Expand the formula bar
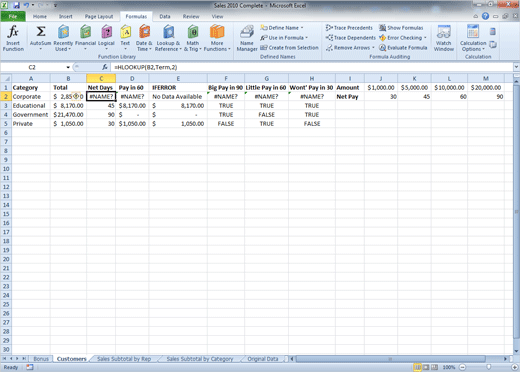Screen dimensions: 520x372 (x=516, y=67)
